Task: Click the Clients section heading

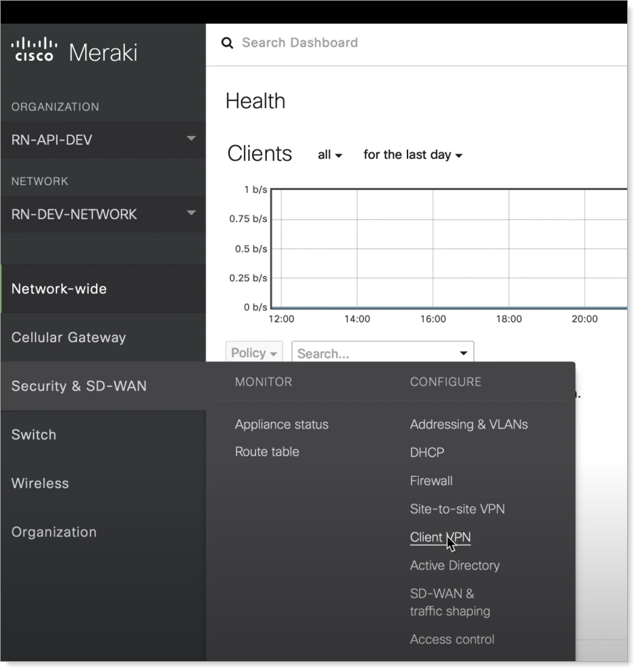Action: 260,153
